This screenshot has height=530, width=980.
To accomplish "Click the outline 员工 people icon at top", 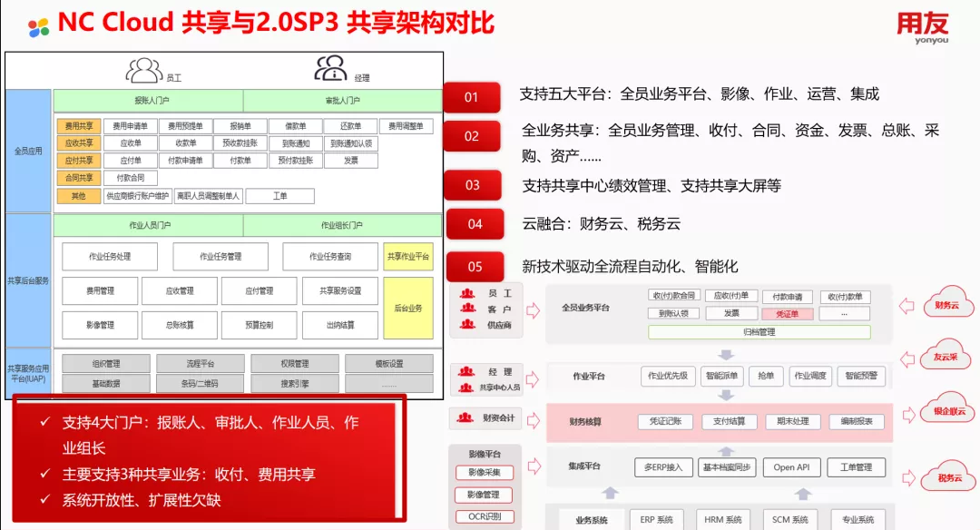I will [144, 71].
